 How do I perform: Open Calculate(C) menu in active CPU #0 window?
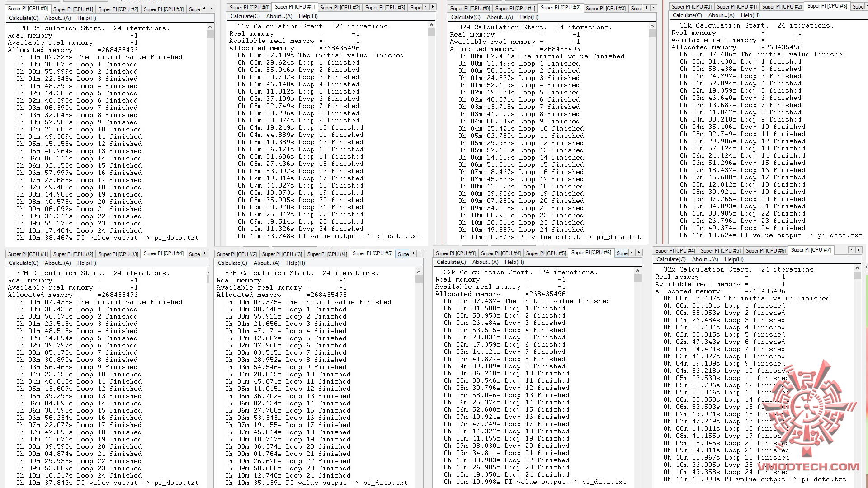24,18
